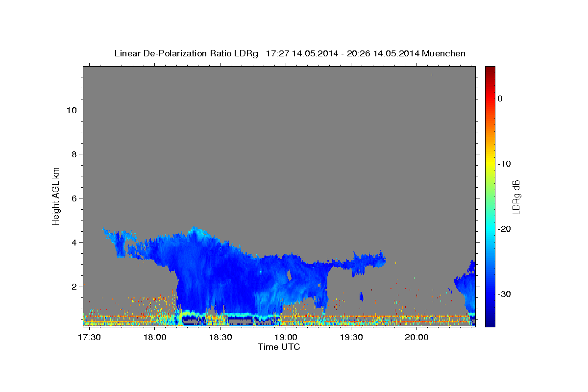Click the '18:00' time tick label
This screenshot has height=392, width=588.
point(155,338)
